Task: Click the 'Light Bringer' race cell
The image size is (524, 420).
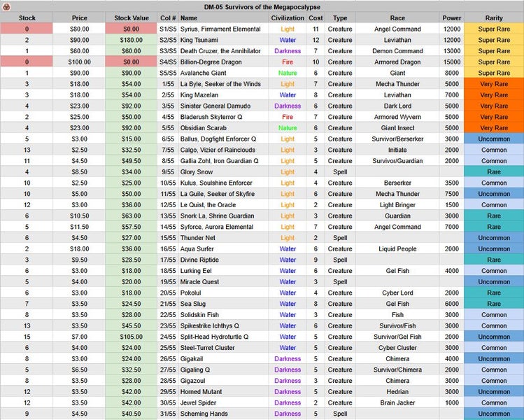Action: [397, 205]
